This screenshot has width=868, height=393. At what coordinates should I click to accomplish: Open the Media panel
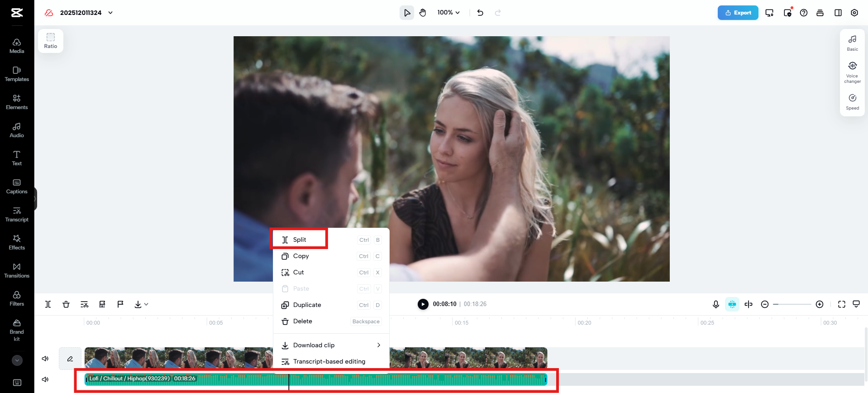point(17,46)
